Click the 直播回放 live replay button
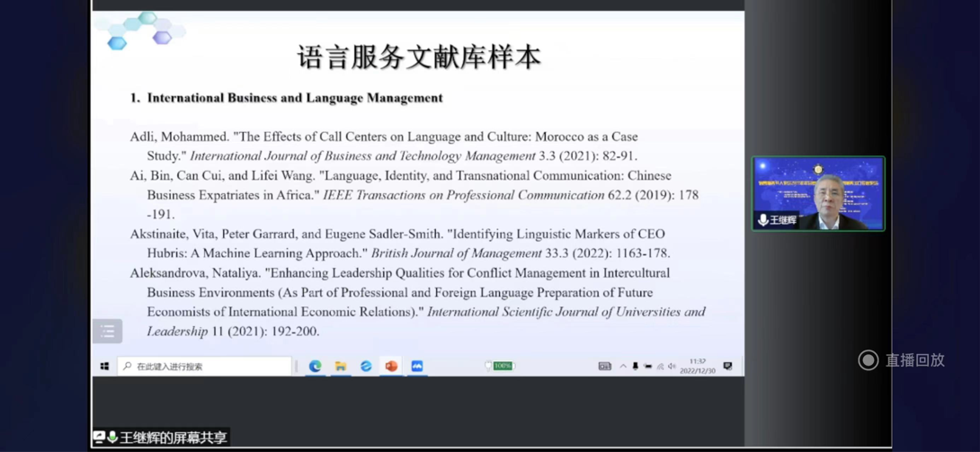The height and width of the screenshot is (452, 980). [901, 360]
